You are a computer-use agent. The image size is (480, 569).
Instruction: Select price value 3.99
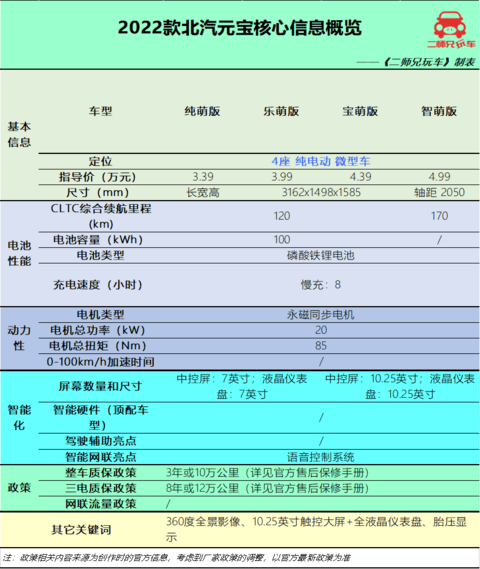(282, 177)
